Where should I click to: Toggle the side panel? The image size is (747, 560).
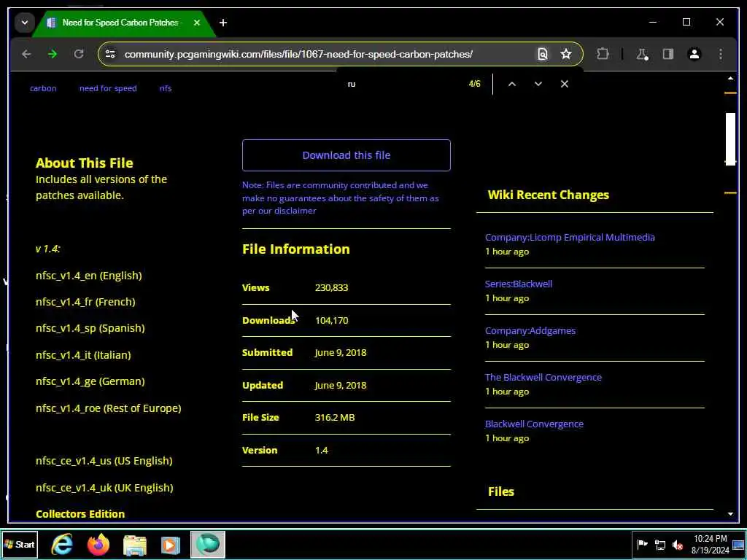[x=668, y=54]
